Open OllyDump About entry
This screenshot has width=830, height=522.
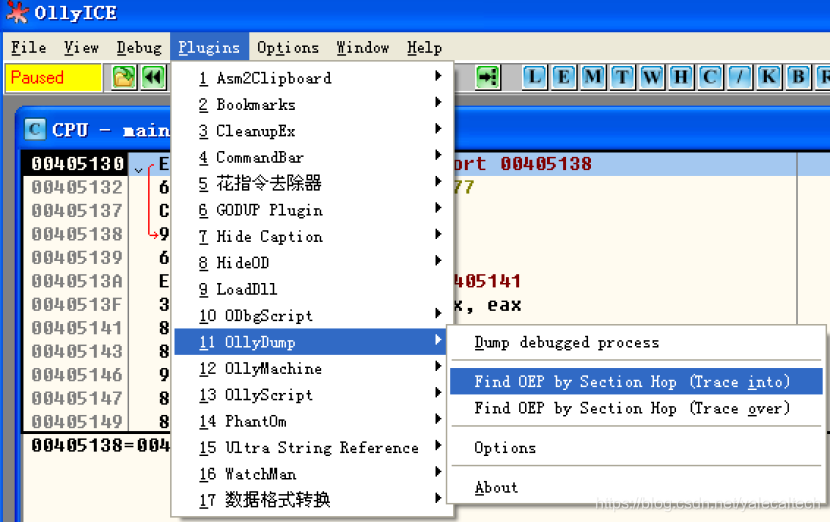tap(636, 488)
